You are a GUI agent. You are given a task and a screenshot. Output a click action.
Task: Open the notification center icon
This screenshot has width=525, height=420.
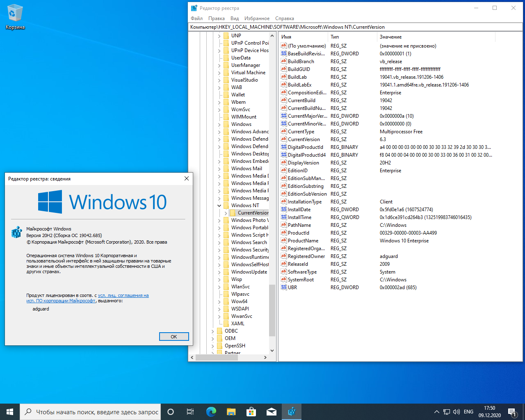[512, 412]
